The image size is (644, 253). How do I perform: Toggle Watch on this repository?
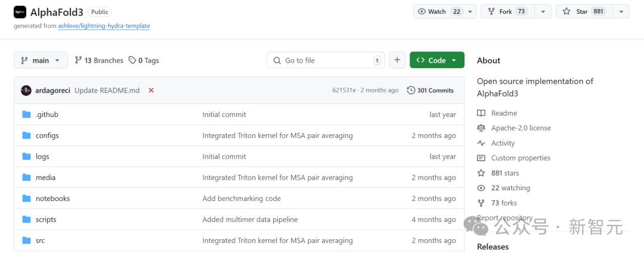pyautogui.click(x=439, y=11)
